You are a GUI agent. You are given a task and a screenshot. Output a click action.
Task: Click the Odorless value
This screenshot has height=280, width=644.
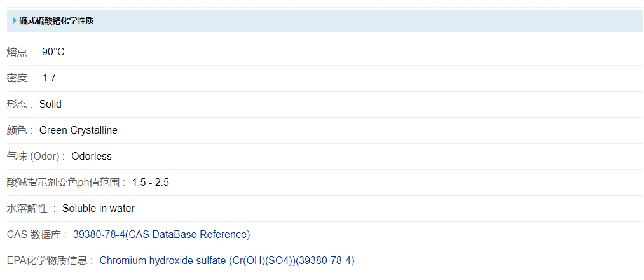(x=92, y=157)
